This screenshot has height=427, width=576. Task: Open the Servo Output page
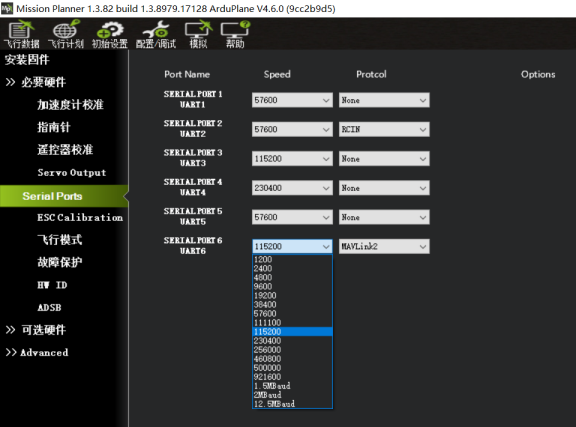[x=72, y=172]
